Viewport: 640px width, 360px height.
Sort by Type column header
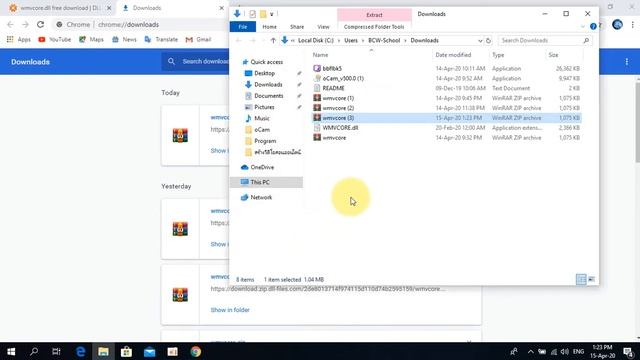498,55
